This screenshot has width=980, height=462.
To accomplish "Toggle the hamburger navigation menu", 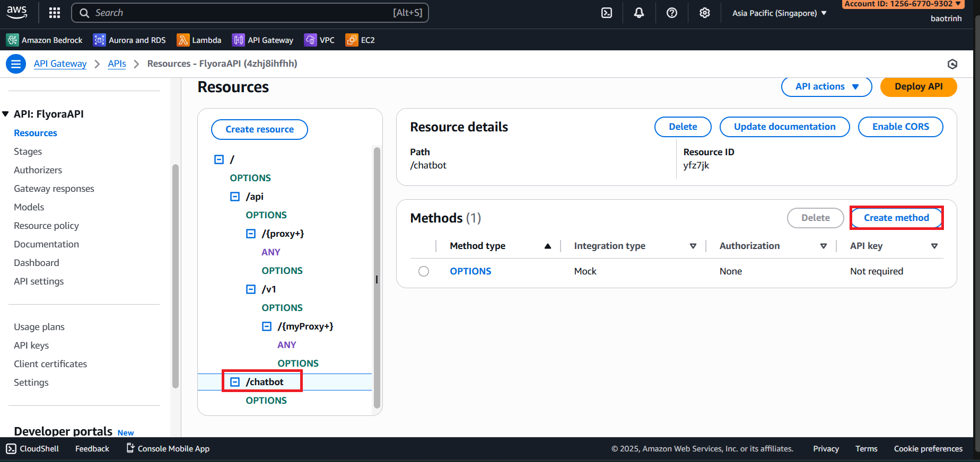I will pyautogui.click(x=16, y=64).
